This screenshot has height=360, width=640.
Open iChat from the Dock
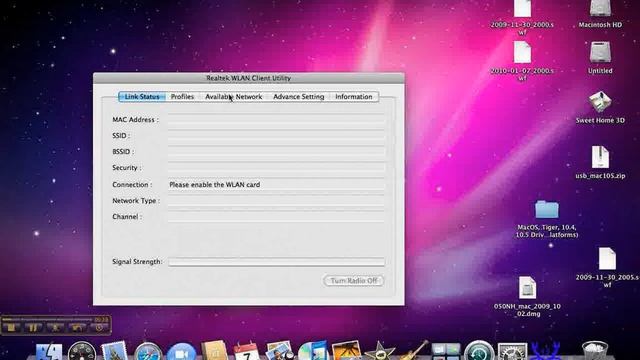tap(181, 352)
